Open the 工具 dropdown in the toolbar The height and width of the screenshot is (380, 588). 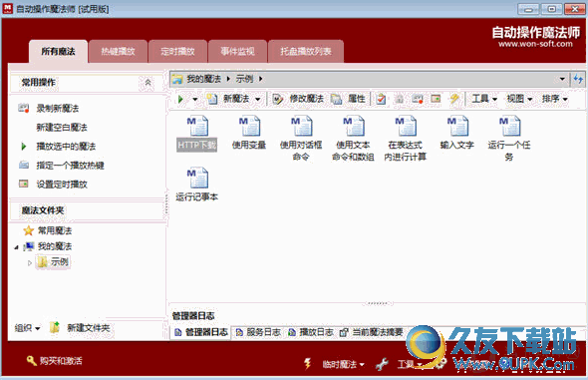[484, 99]
